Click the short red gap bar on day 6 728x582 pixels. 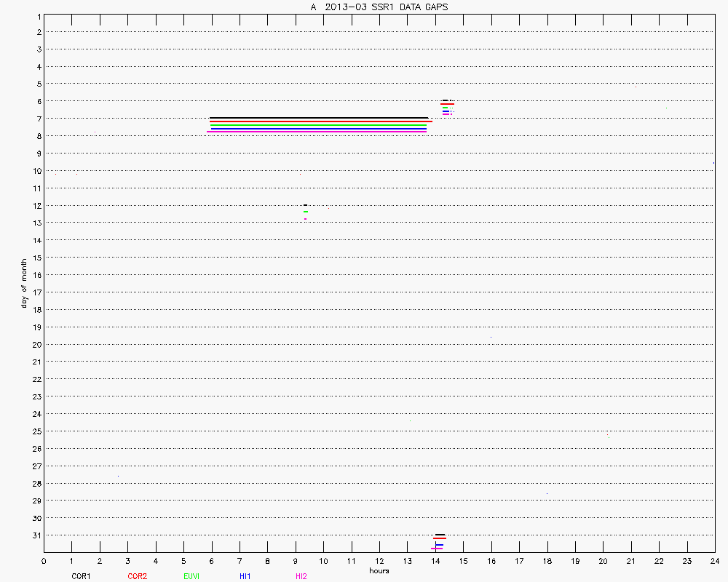coord(448,104)
